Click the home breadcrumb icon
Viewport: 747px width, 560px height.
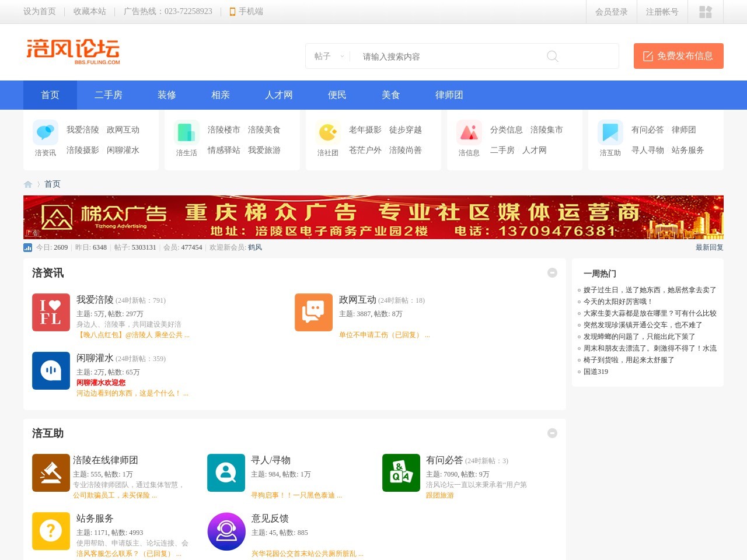(27, 184)
